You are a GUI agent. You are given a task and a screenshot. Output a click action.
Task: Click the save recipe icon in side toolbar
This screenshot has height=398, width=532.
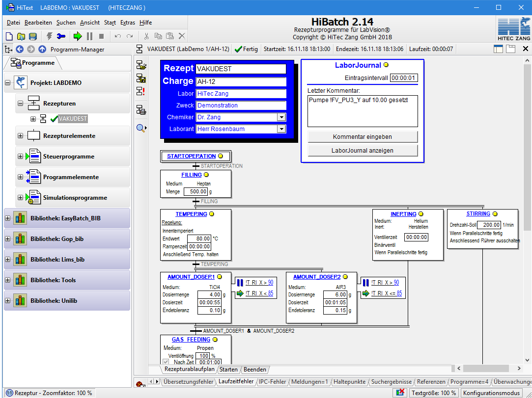pyautogui.click(x=141, y=78)
